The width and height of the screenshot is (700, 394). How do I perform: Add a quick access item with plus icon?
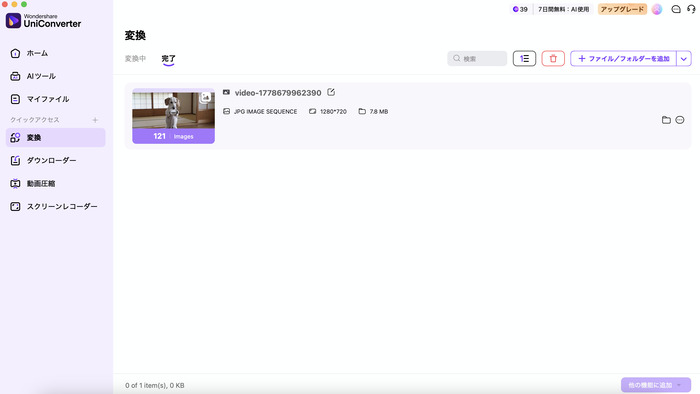[95, 120]
